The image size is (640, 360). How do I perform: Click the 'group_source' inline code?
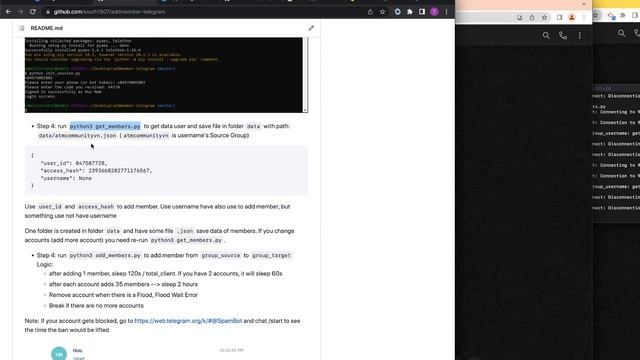pyautogui.click(x=220, y=256)
